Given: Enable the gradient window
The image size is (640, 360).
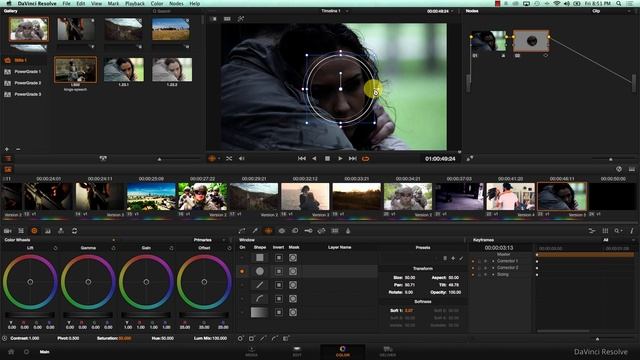Looking at the screenshot, I should 242,312.
